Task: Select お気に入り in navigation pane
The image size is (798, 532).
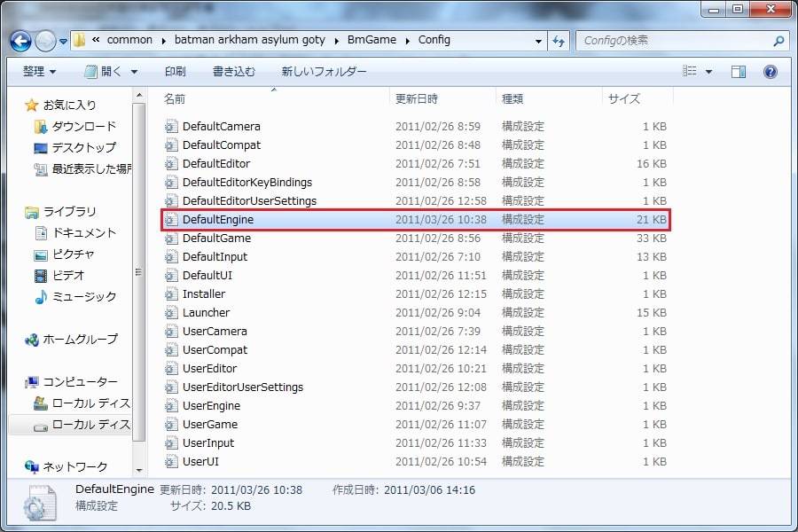Action: click(69, 106)
